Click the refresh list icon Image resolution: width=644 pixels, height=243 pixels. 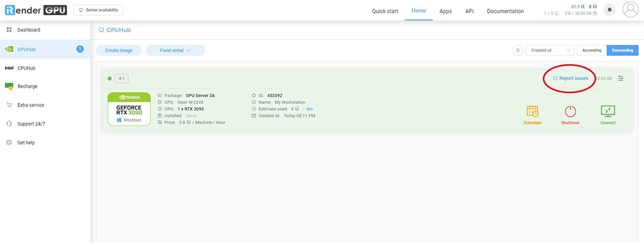(518, 51)
